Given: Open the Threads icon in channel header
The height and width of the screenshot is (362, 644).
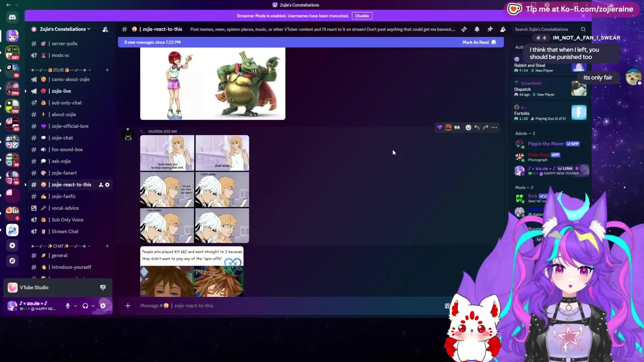Looking at the screenshot, I should tap(464, 29).
